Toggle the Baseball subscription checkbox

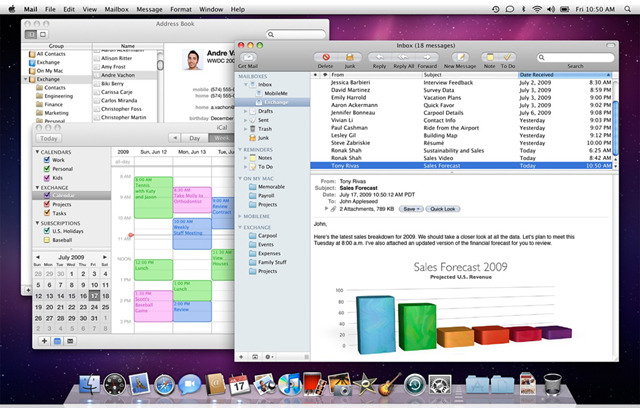pos(47,240)
